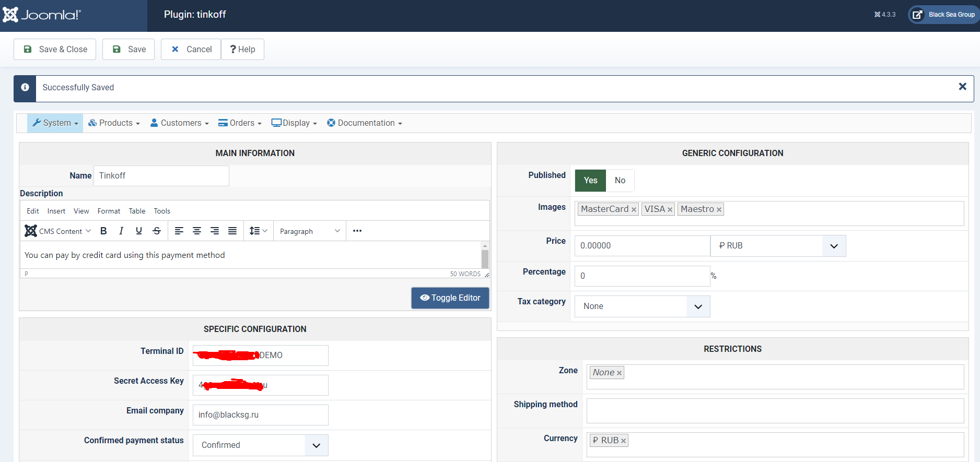Align text right
This screenshot has height=462, width=980.
tap(215, 231)
